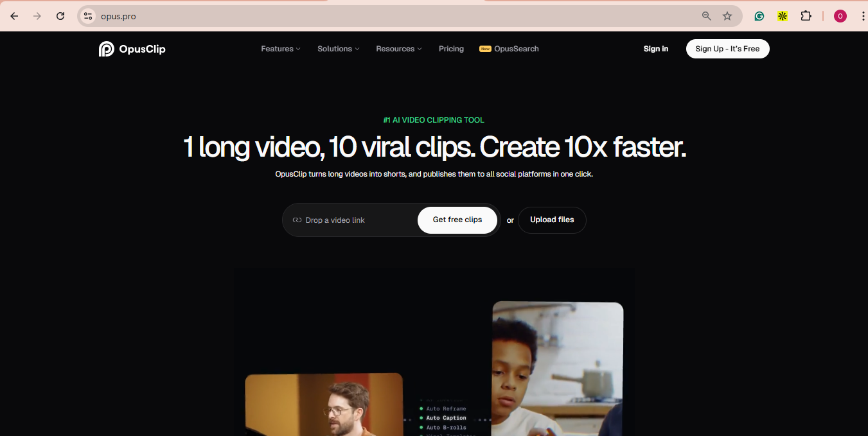Bookmark this page with the star icon
This screenshot has height=436, width=868.
727,16
